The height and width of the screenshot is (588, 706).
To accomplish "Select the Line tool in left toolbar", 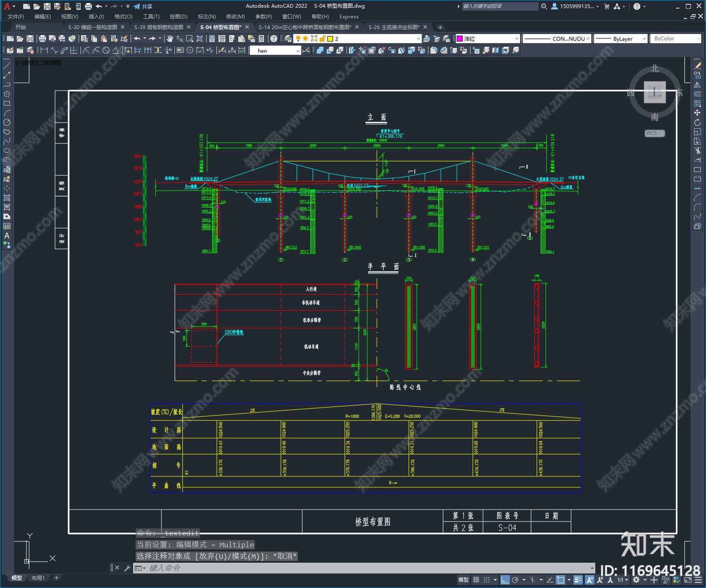I will 7,66.
